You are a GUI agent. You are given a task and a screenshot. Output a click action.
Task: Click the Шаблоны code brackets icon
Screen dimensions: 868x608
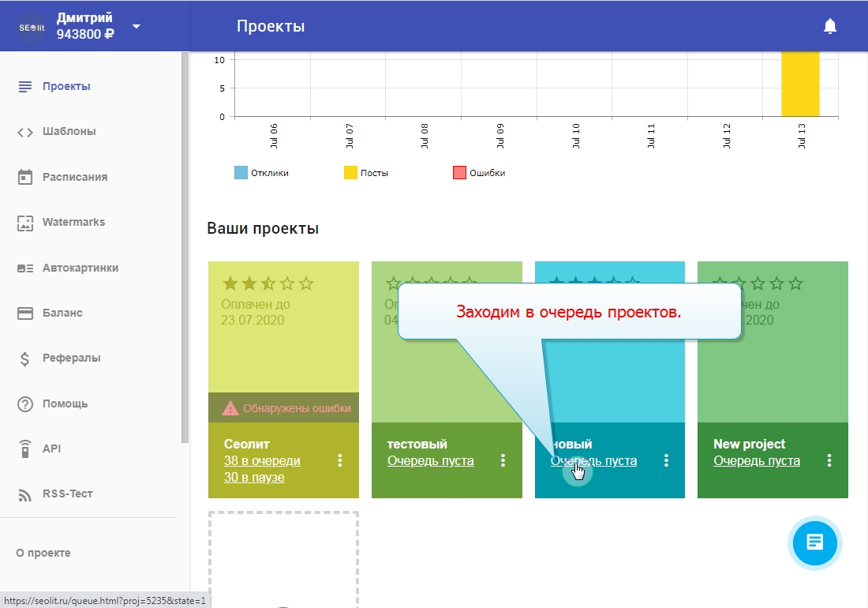point(25,132)
